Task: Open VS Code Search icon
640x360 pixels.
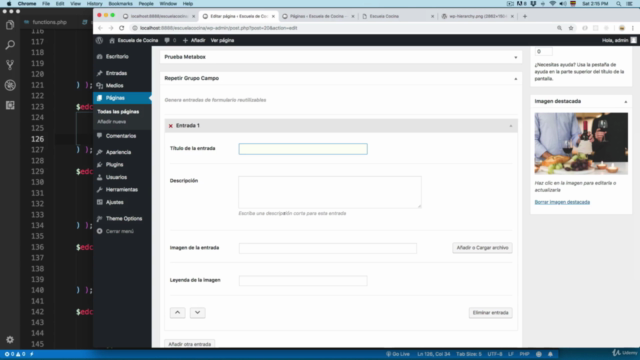Action: tap(10, 45)
